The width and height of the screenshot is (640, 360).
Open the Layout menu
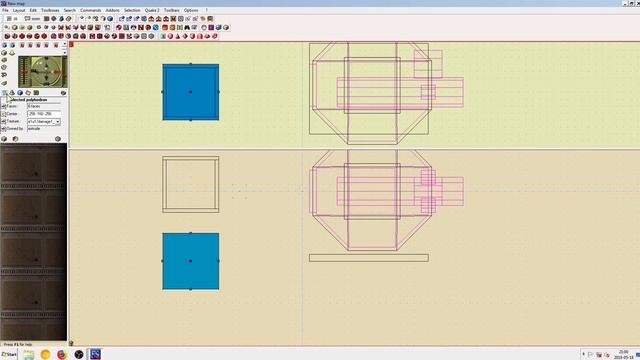[19, 10]
